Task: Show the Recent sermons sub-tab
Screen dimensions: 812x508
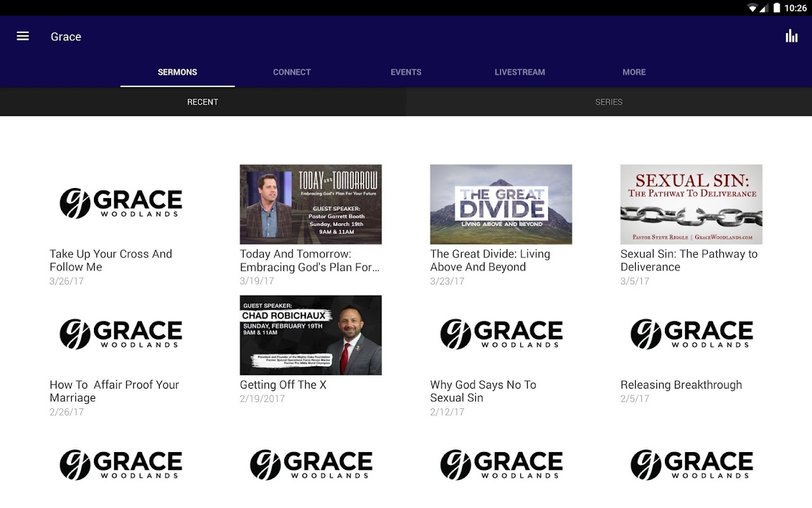Action: (203, 102)
